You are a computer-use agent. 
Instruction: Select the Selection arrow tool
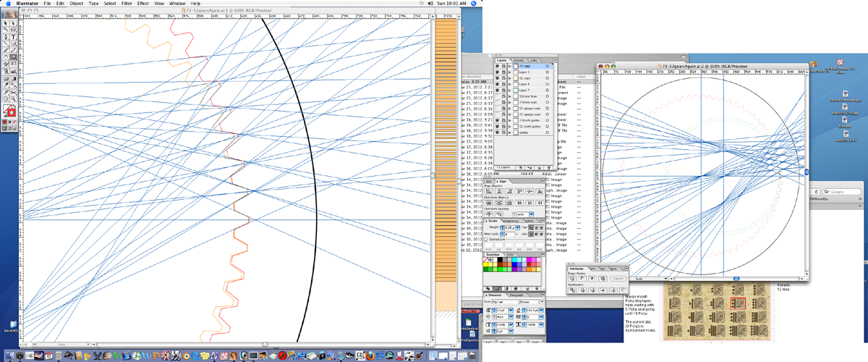coord(5,23)
